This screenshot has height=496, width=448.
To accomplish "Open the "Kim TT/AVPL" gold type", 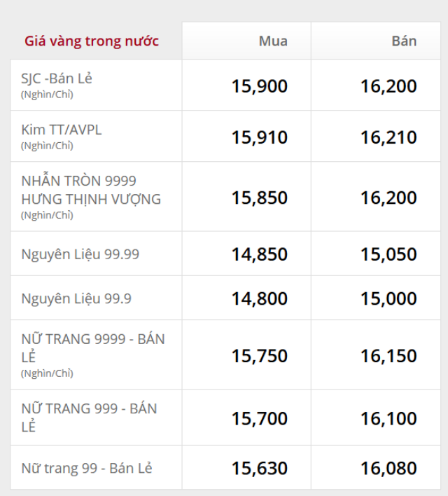I will tap(62, 130).
